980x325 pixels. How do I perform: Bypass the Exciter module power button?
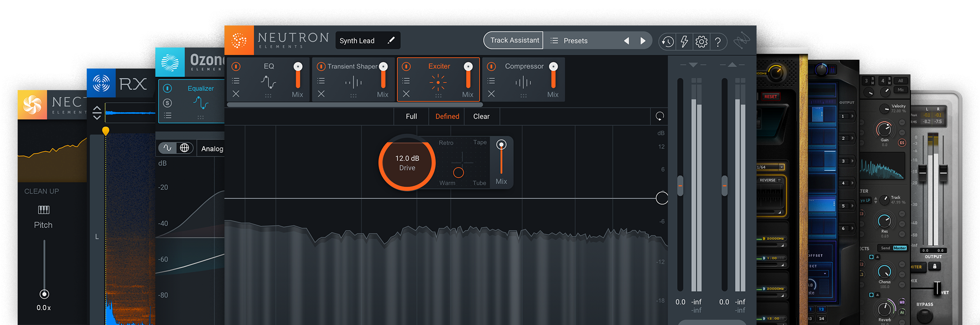pos(406,67)
